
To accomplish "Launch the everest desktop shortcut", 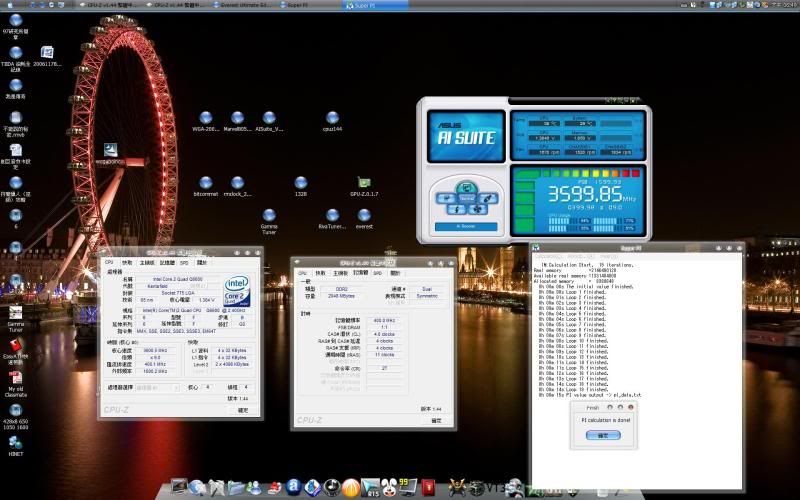I will point(364,216).
